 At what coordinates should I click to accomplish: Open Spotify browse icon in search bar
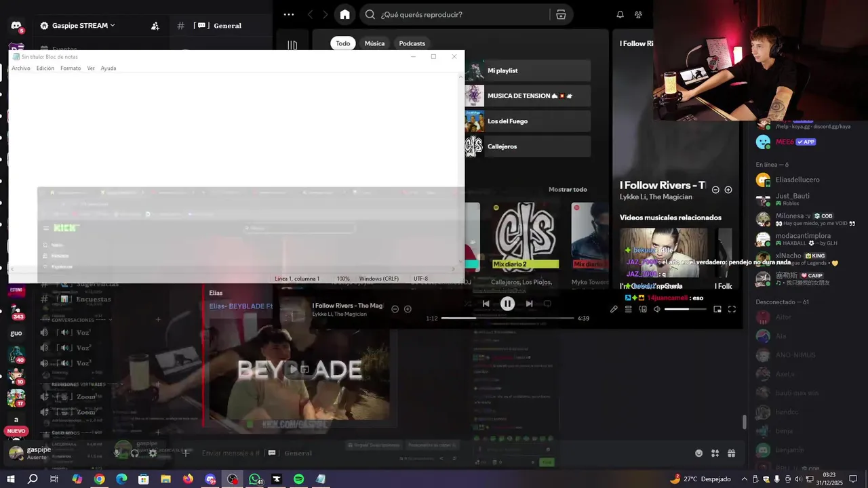click(561, 14)
